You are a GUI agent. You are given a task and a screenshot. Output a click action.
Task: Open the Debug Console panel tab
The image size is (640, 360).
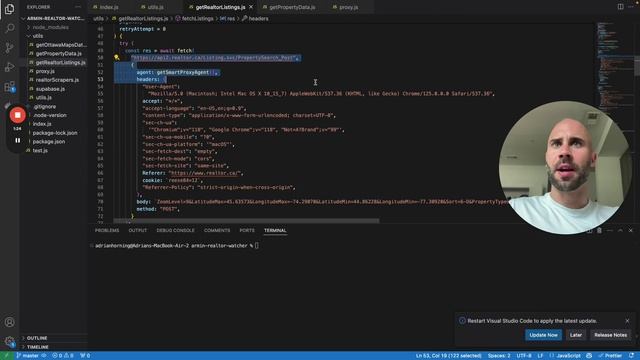pos(176,231)
